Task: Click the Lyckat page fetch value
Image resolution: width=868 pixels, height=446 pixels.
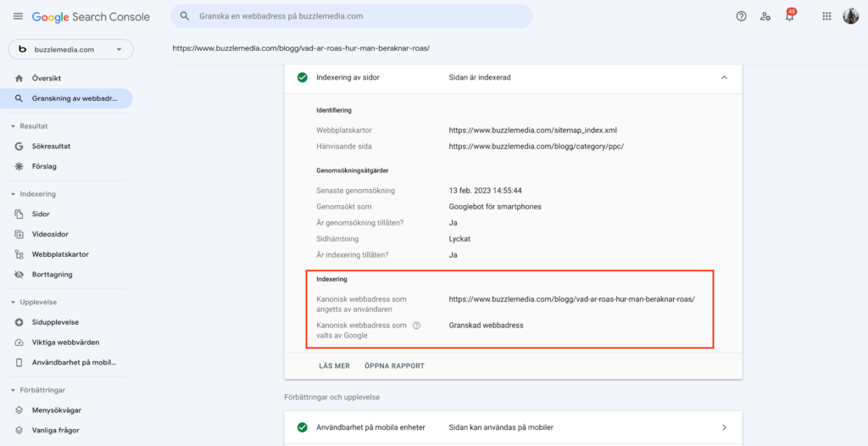Action: pyautogui.click(x=460, y=239)
